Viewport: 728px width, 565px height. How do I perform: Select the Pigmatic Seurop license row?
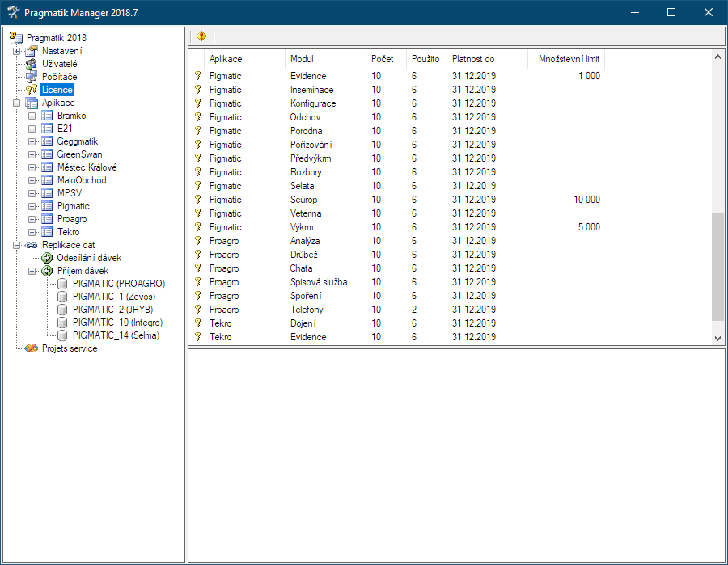click(400, 200)
